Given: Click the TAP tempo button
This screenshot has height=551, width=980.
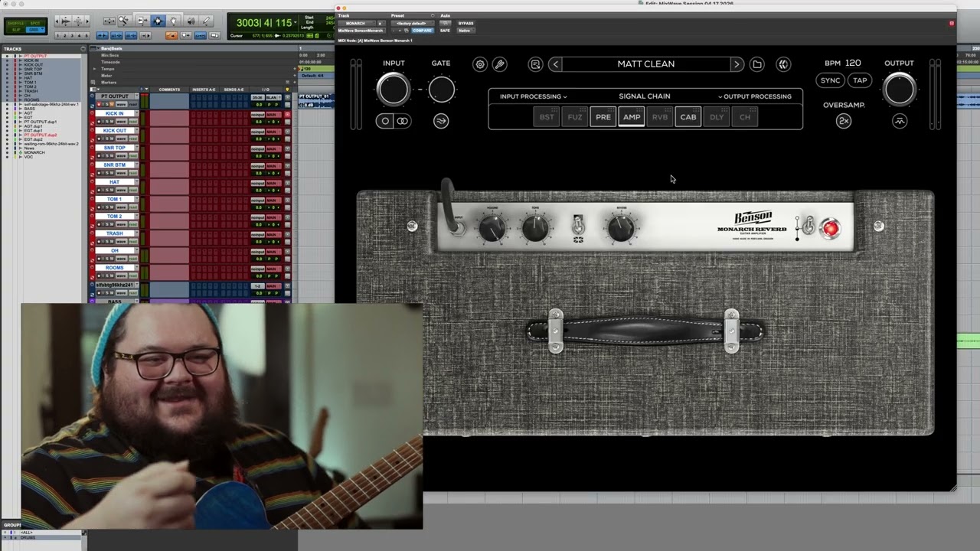Looking at the screenshot, I should [861, 80].
